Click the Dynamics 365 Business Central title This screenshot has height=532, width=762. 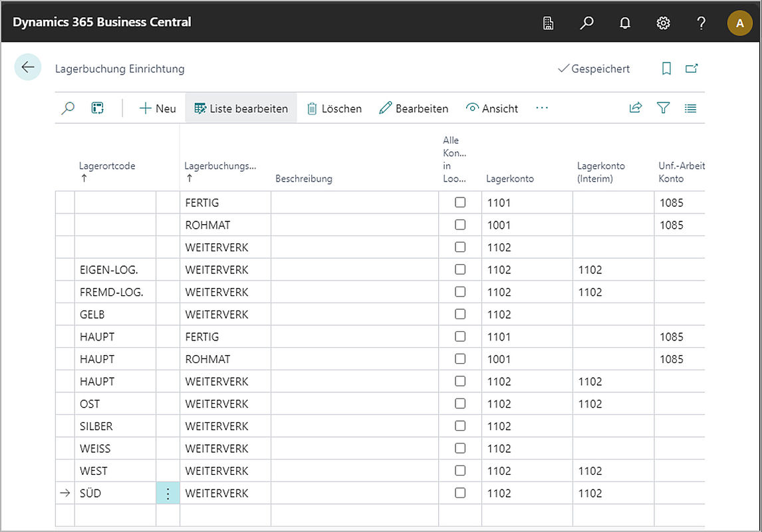coord(102,23)
